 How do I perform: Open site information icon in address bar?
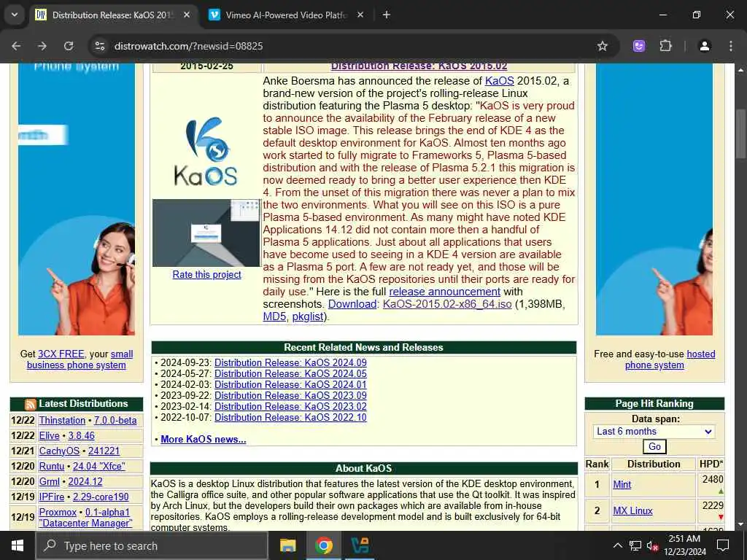tap(99, 46)
